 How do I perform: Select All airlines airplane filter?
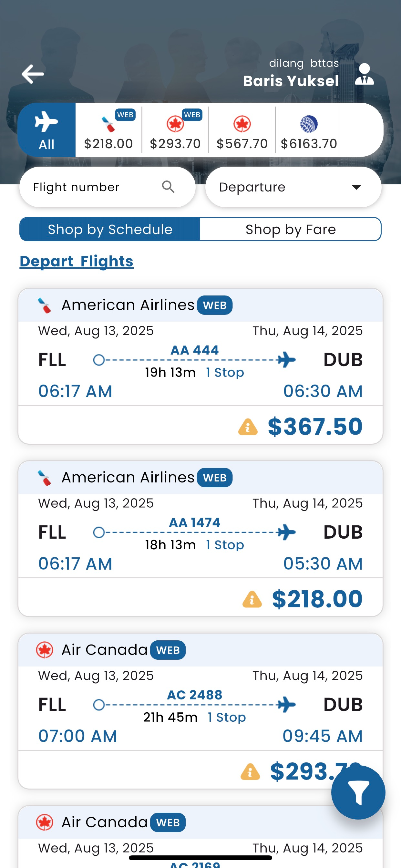pyautogui.click(x=46, y=130)
